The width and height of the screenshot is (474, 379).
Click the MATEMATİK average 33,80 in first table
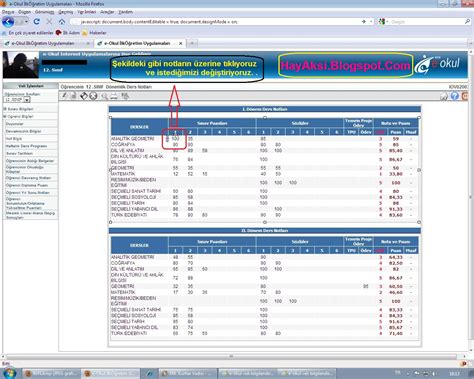pos(396,174)
